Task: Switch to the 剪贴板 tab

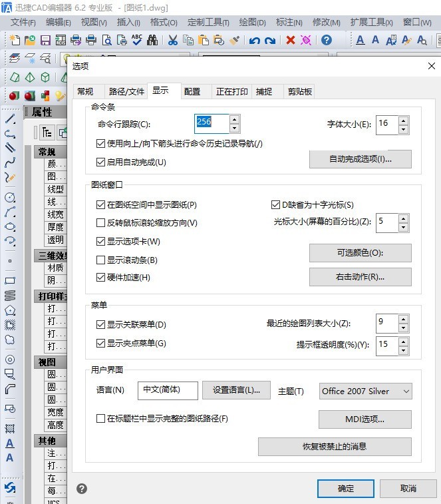Action: coord(300,92)
